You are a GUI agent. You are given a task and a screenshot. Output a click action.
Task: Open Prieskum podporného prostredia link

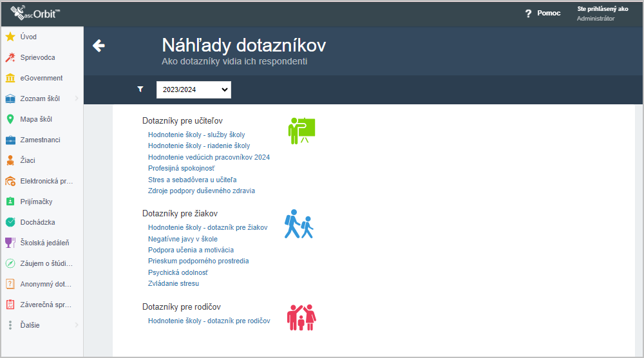point(198,261)
